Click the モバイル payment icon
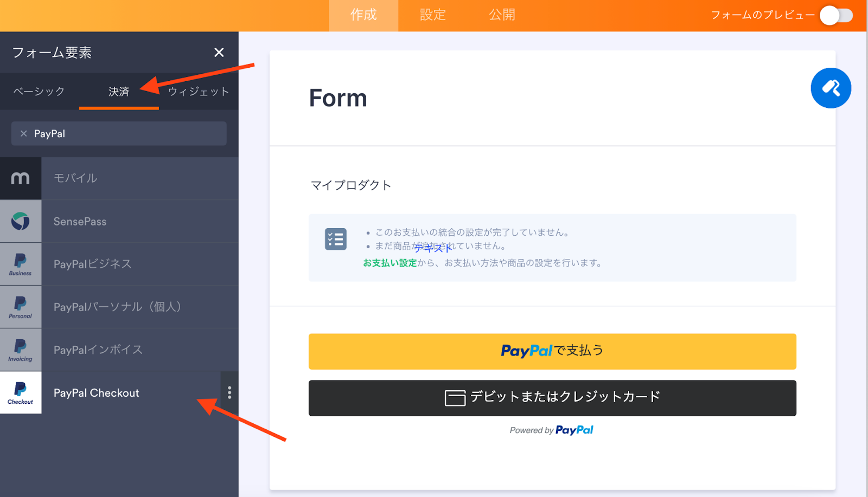The height and width of the screenshot is (497, 868). (x=21, y=178)
